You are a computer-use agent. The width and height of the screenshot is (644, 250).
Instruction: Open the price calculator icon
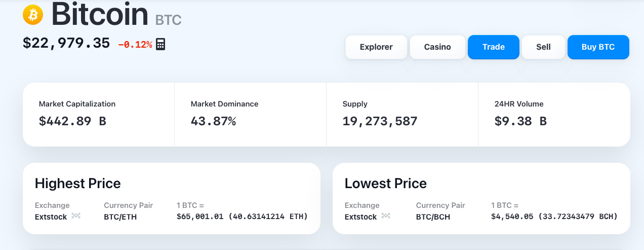pyautogui.click(x=160, y=44)
